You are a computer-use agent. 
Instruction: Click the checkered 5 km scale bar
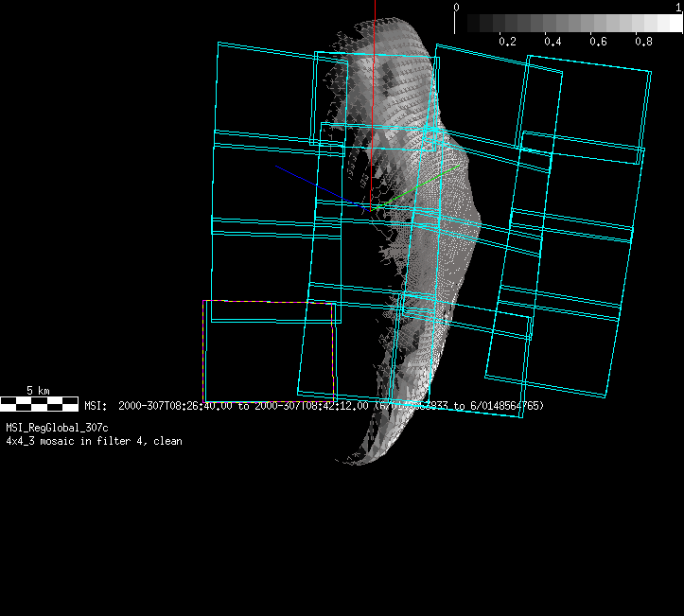coord(39,404)
